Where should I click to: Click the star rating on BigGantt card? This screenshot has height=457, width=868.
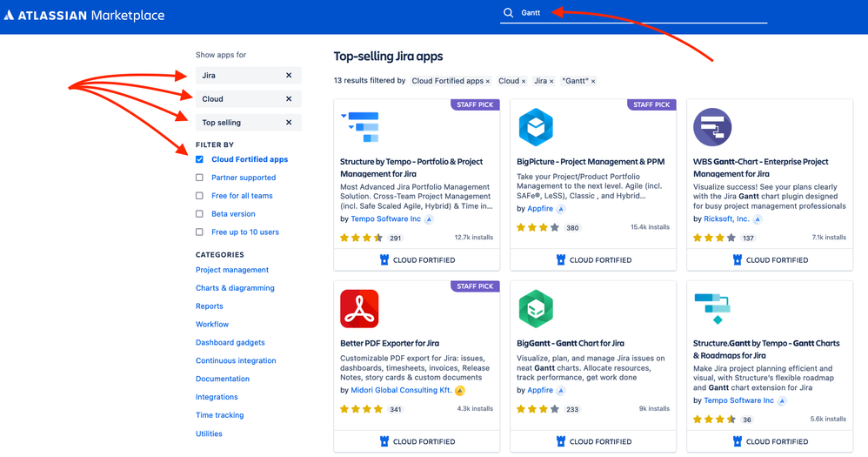pos(537,409)
